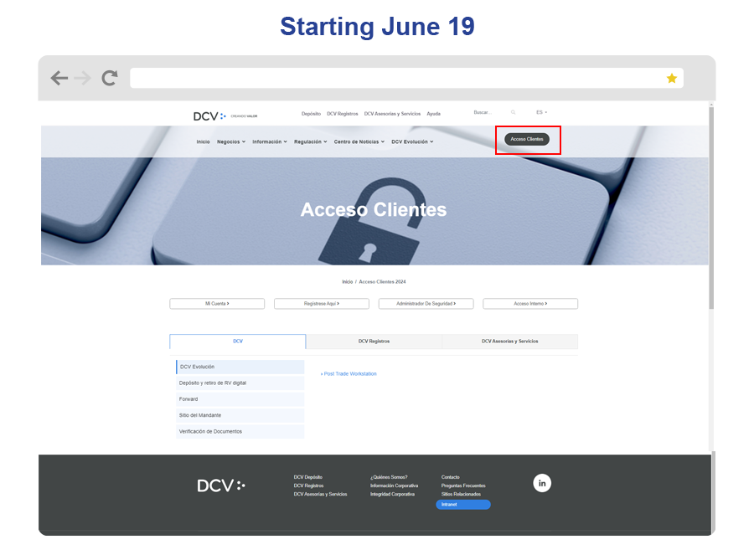Open Sitios Relacionados in the footer
754x560 pixels.
461,494
